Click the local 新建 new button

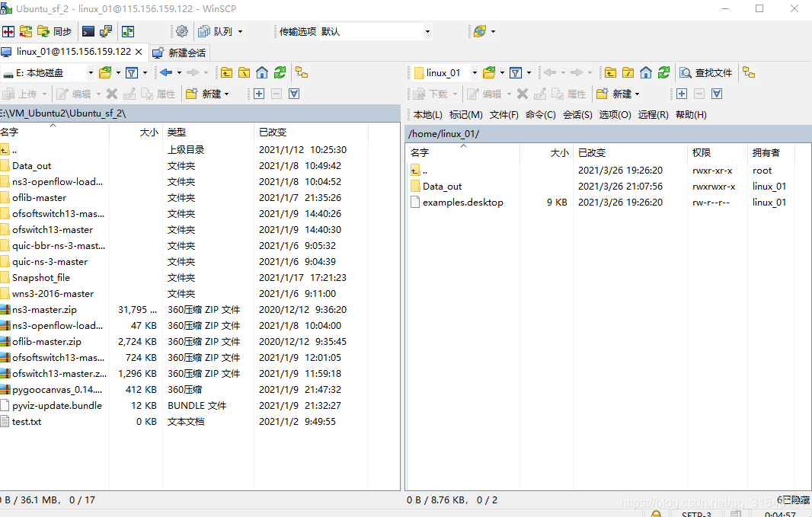[207, 94]
